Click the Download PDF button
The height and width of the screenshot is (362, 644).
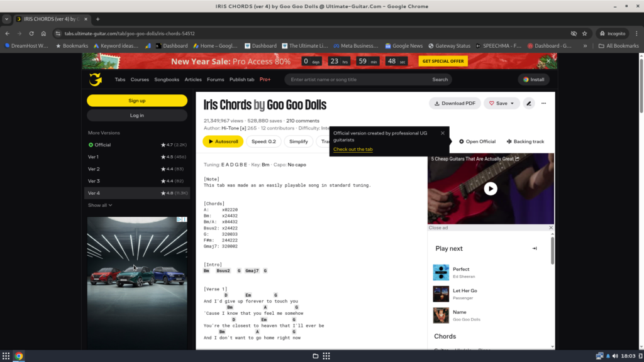455,103
